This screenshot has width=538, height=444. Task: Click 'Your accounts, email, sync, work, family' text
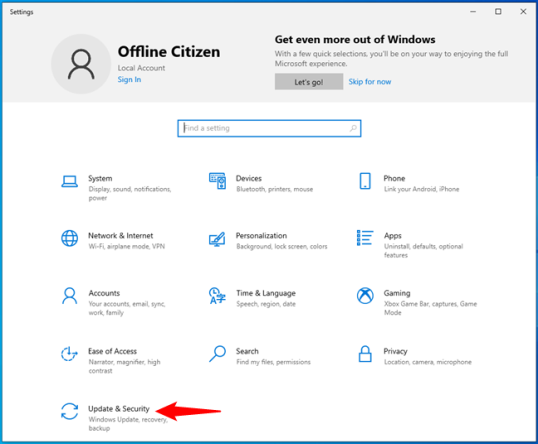click(x=127, y=308)
